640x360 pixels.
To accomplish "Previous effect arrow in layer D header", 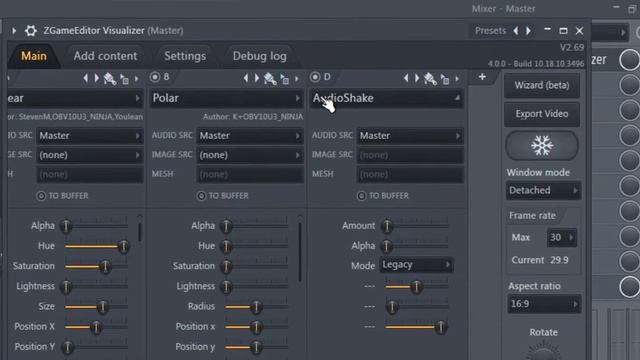I will (406, 78).
